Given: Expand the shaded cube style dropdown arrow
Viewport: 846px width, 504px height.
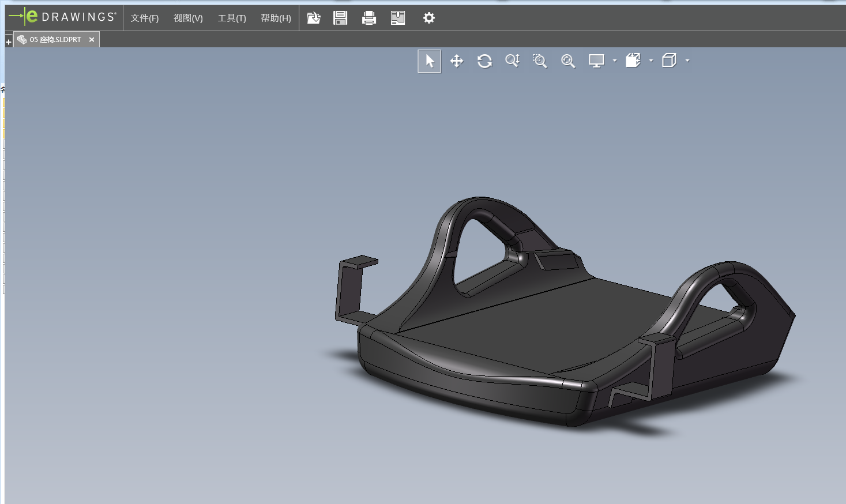Looking at the screenshot, I should (651, 61).
